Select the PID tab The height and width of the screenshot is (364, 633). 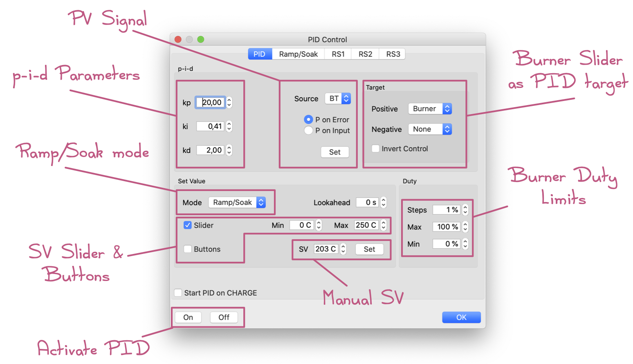[260, 54]
